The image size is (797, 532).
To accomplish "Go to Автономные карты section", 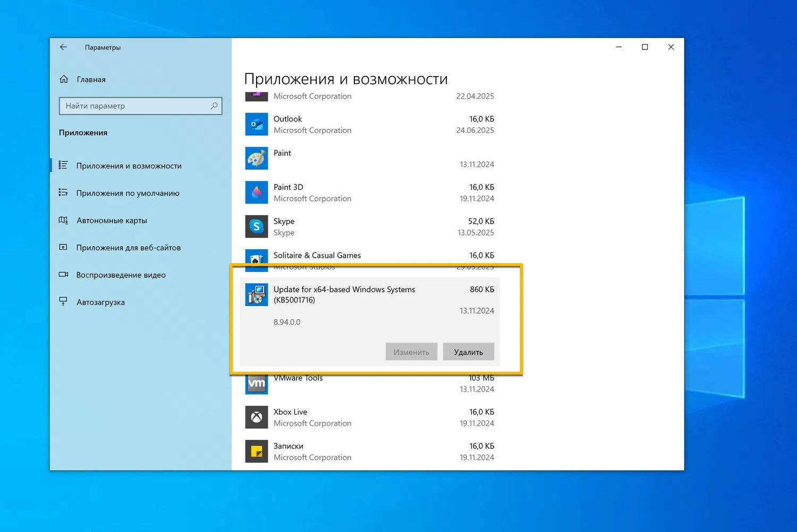I will pyautogui.click(x=112, y=220).
